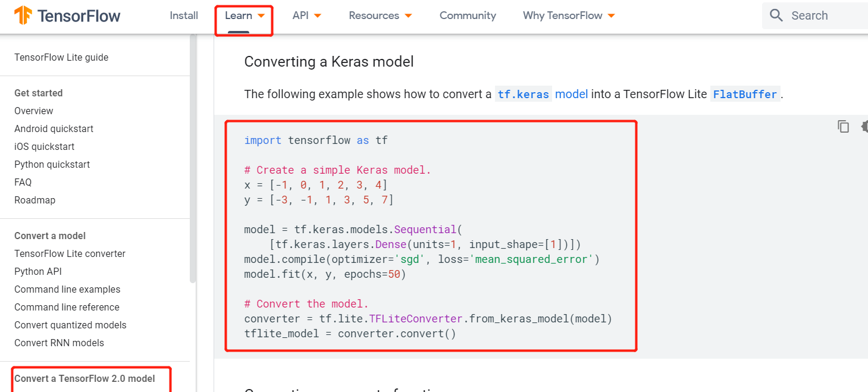
Task: Expand the Why TensorFlow dropdown
Action: coord(569,15)
